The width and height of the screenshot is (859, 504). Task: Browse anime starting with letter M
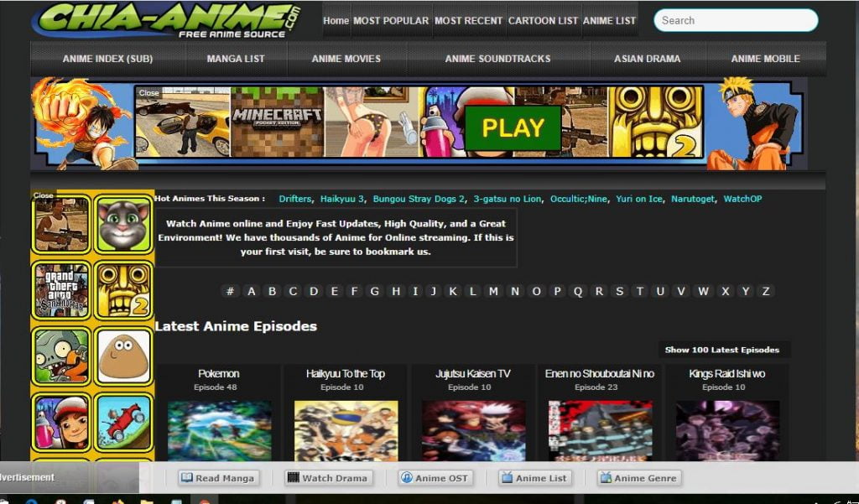[x=493, y=291]
